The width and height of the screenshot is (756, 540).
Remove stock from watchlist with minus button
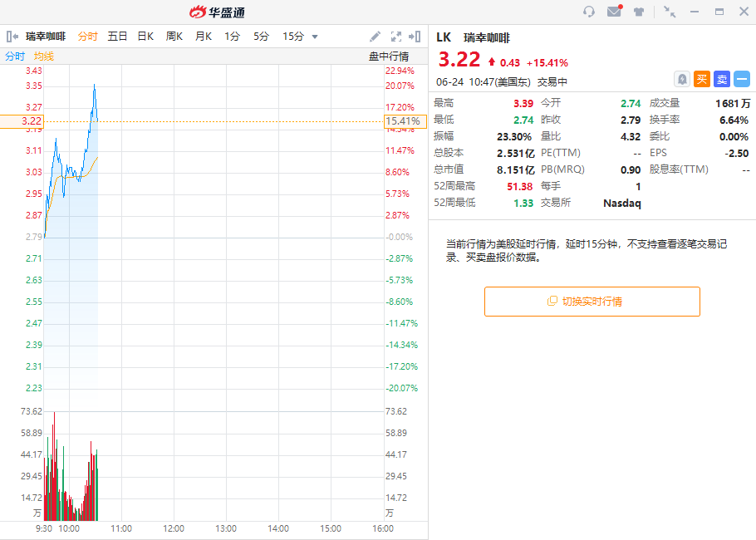[742, 79]
